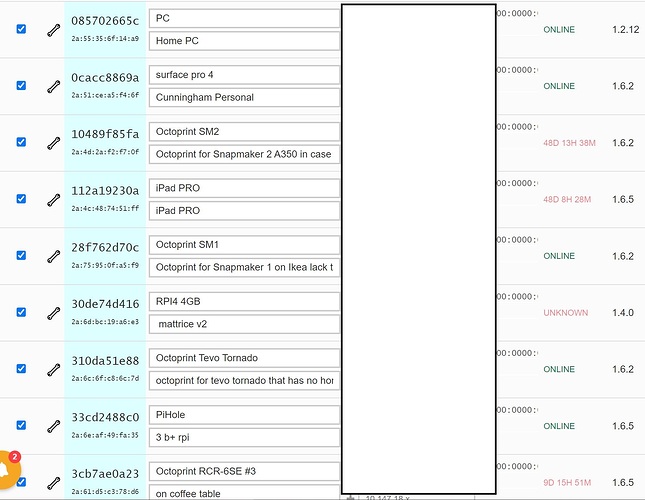Click the Home PC description field
The image size is (645, 500).
click(x=244, y=41)
